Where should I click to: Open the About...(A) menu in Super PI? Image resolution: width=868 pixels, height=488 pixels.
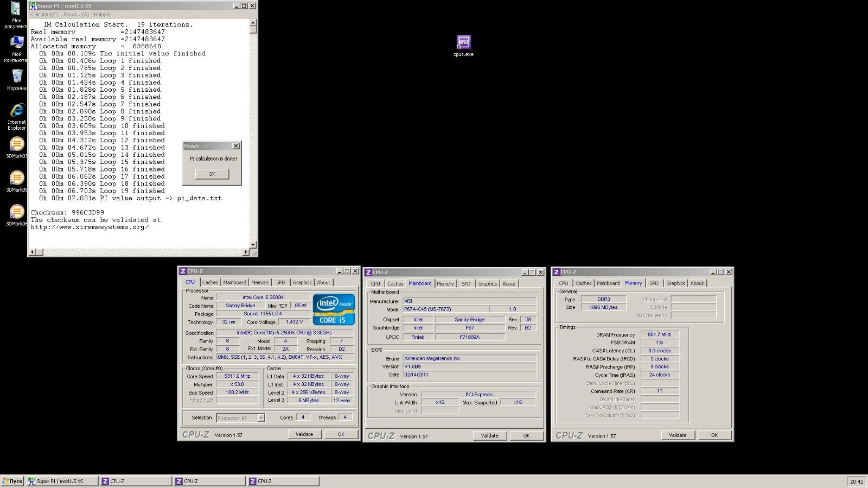coord(76,15)
